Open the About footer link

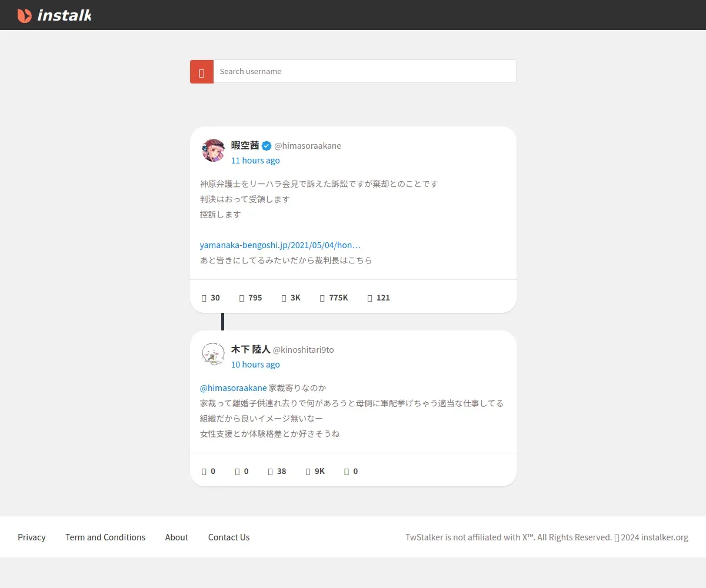[176, 537]
